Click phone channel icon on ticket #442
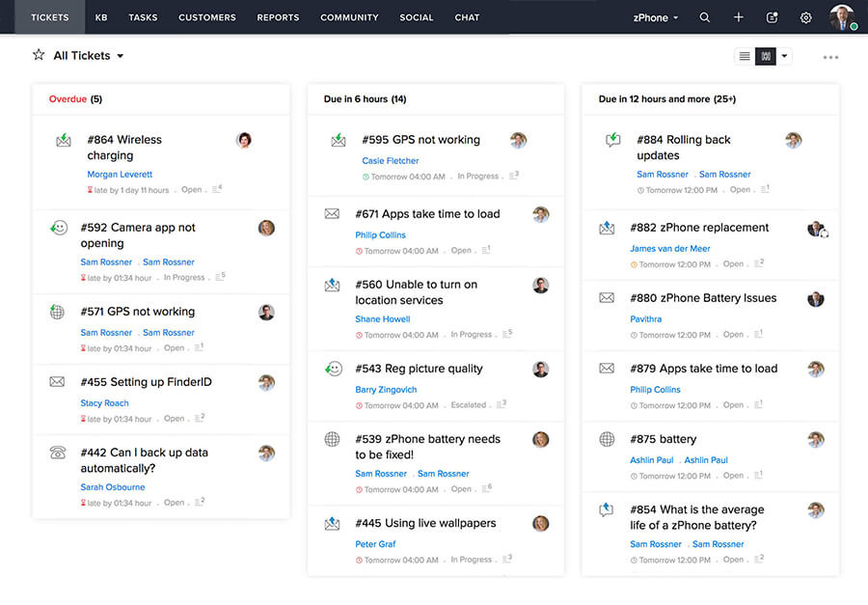 [58, 453]
